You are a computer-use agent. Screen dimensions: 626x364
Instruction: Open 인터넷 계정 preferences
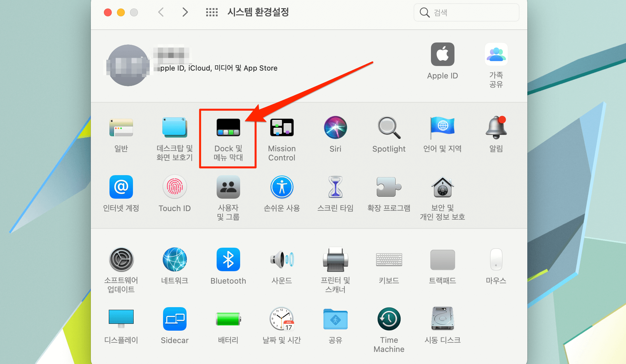(121, 187)
